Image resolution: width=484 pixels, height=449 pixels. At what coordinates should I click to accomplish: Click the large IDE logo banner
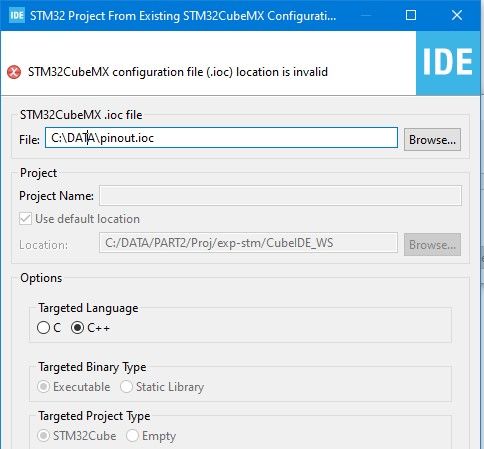448,63
